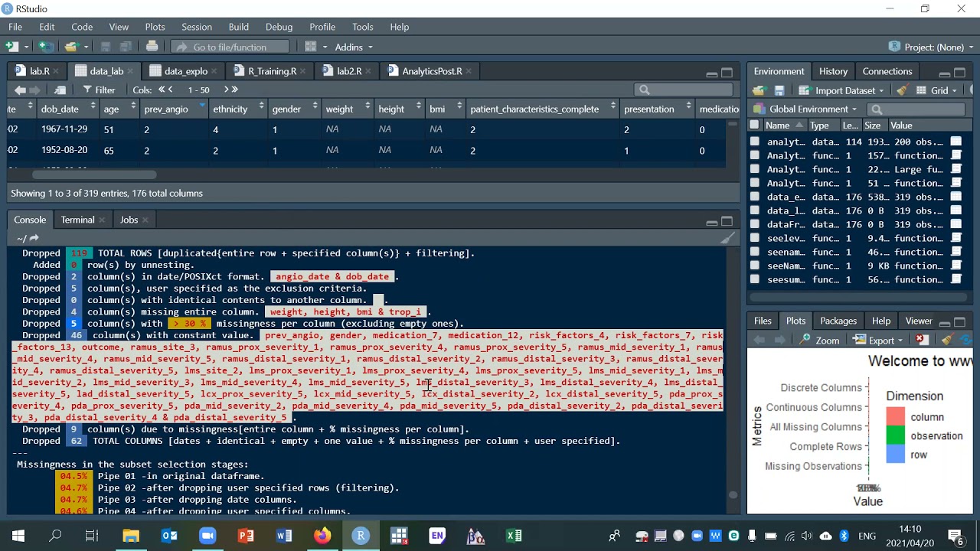Switch to R_Training.R tab
This screenshot has height=551, width=980.
pos(272,70)
